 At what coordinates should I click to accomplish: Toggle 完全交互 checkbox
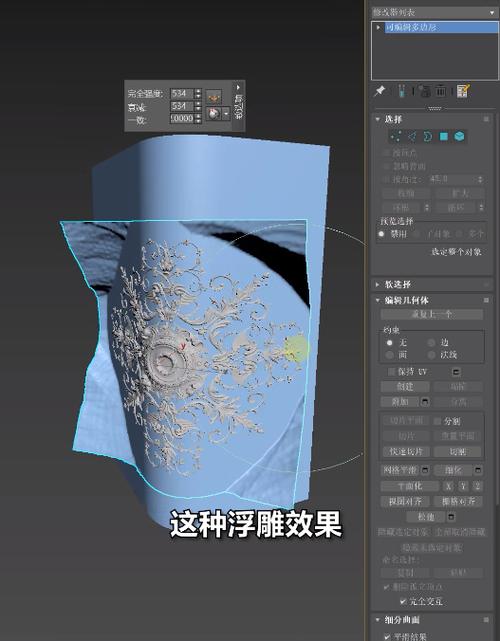point(403,601)
